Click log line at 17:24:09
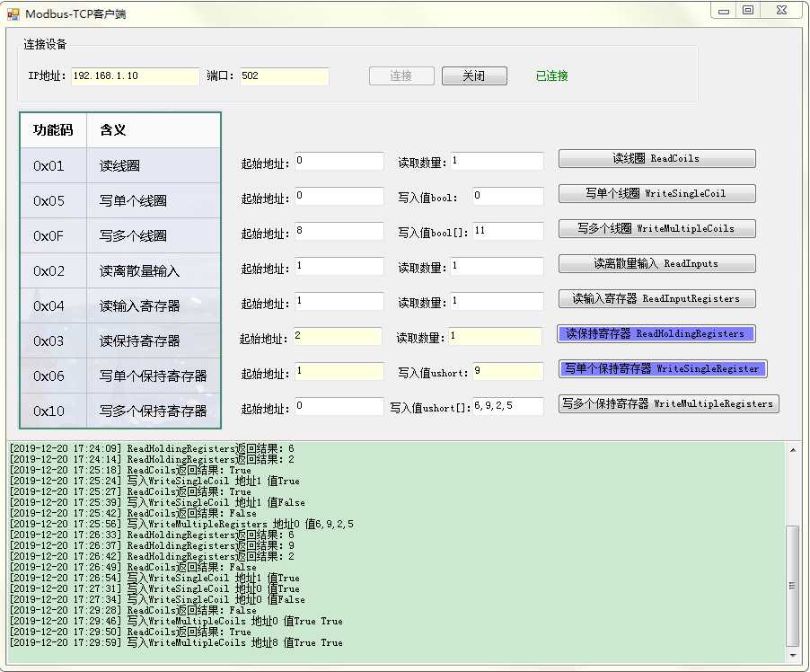This screenshot has height=672, width=810. [152, 448]
